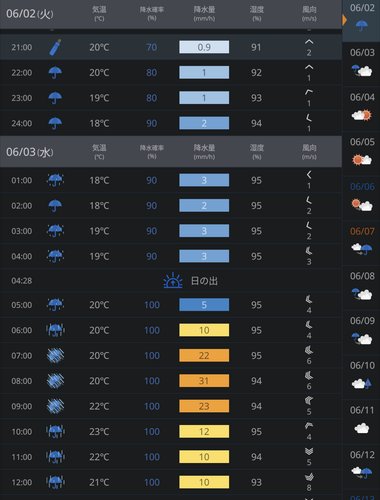The image size is (380, 500).
Task: Click the orange 31 precipitation bar
Action: (204, 381)
